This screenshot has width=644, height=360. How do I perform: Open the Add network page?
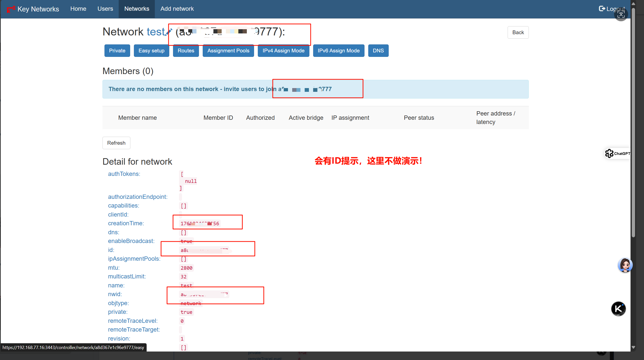tap(177, 9)
